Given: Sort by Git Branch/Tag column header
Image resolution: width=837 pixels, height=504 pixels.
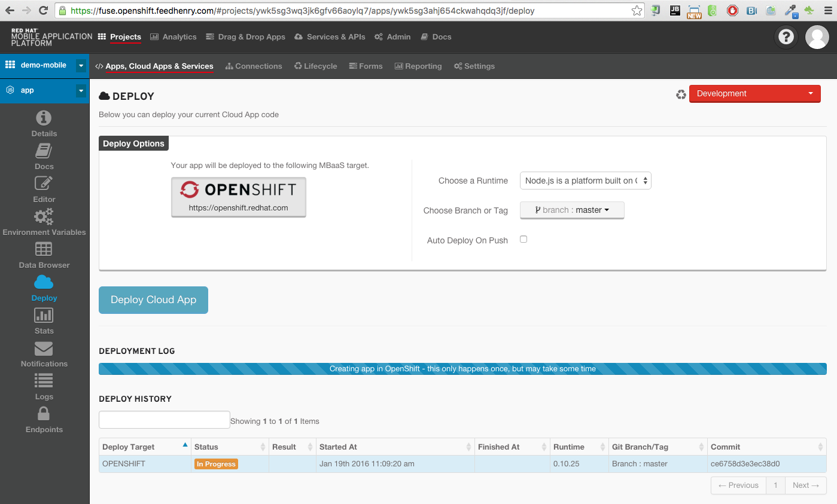Looking at the screenshot, I should [658, 447].
